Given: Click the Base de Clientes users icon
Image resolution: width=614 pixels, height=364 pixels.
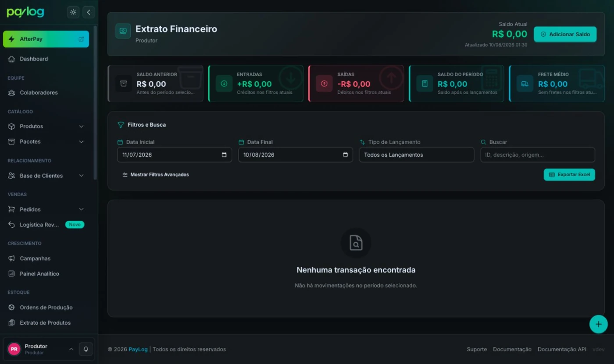Looking at the screenshot, I should coord(11,176).
